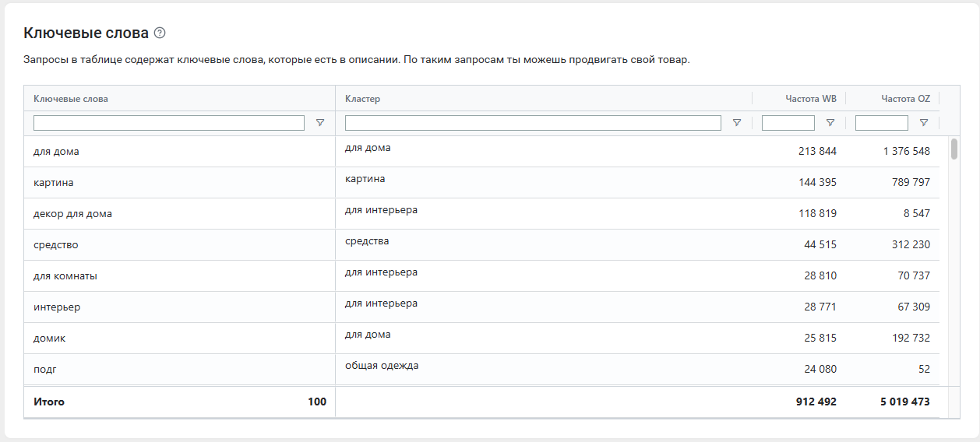Click the vertical scrollbar thumb of the table
Screen dimensions: 980x442
pyautogui.click(x=954, y=149)
